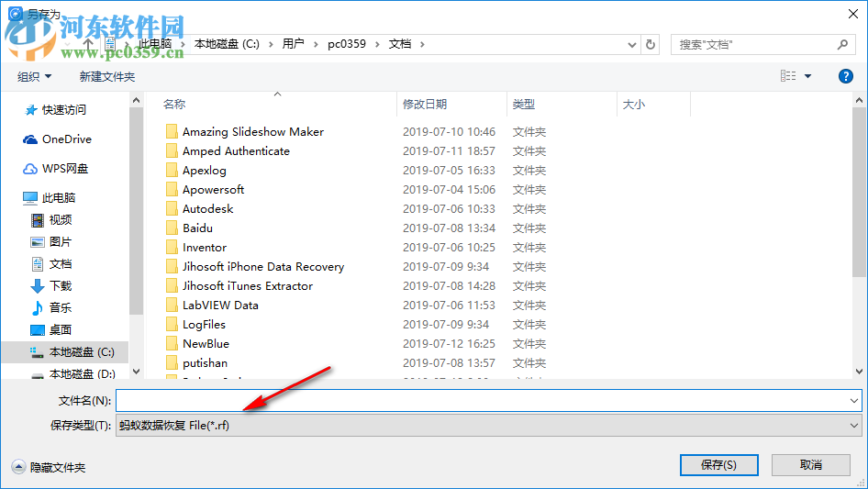868x489 pixels.
Task: Select OneDrive in navigation pane
Action: point(57,139)
